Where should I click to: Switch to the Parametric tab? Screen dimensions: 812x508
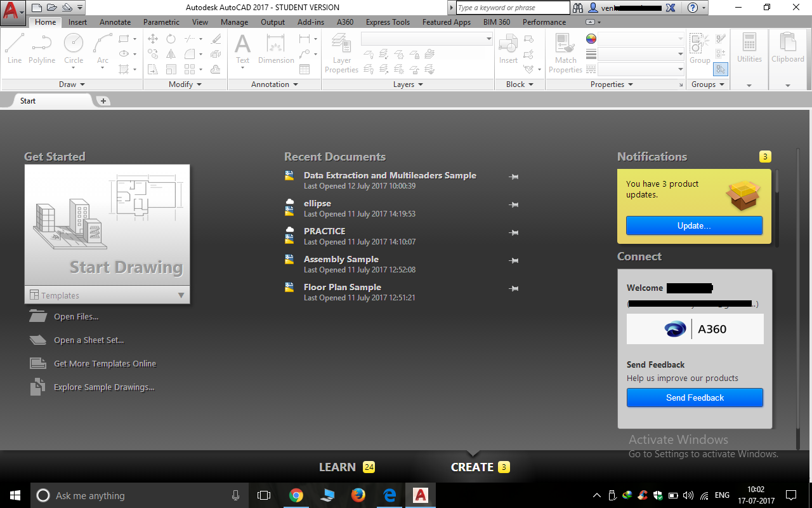point(161,22)
